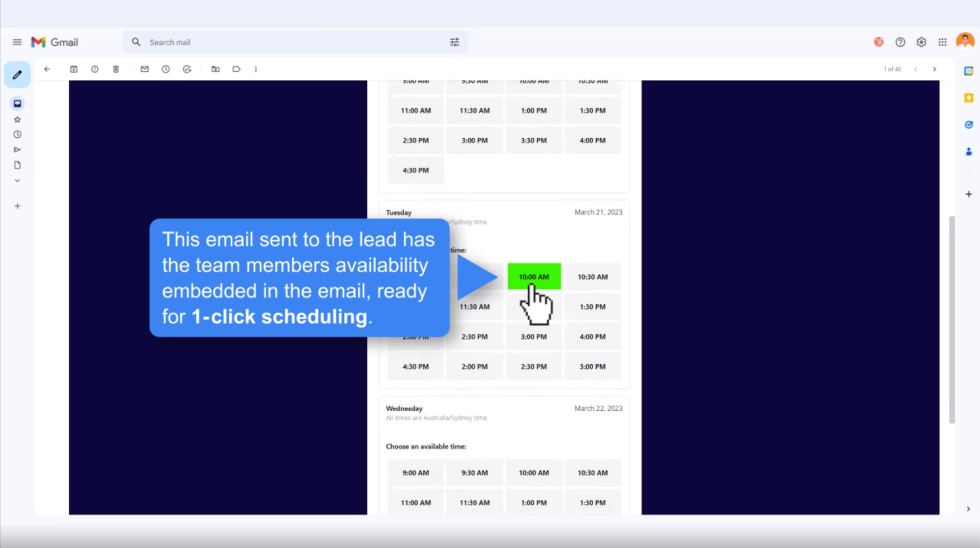Click the search magnifier icon
Image resolution: width=980 pixels, height=548 pixels.
pos(136,42)
